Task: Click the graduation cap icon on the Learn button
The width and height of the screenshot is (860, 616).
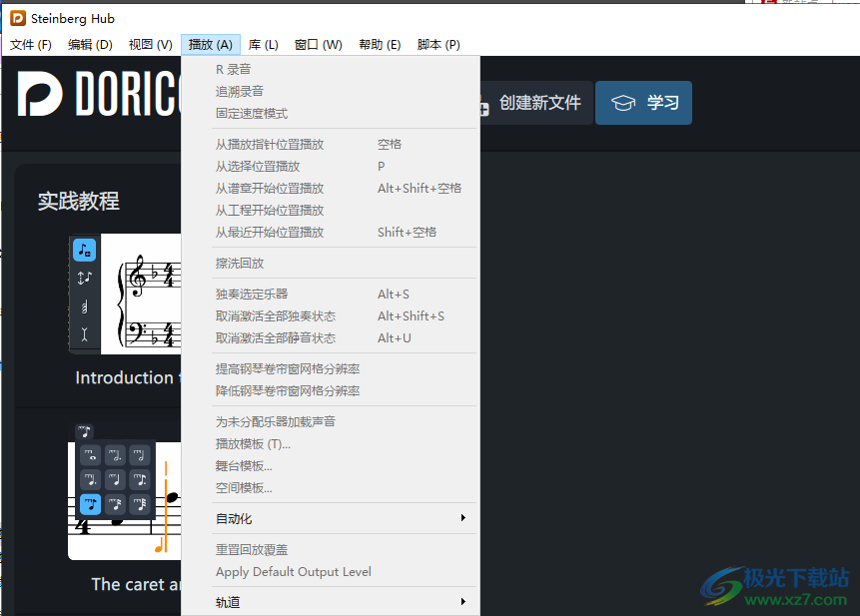Action: (x=622, y=102)
